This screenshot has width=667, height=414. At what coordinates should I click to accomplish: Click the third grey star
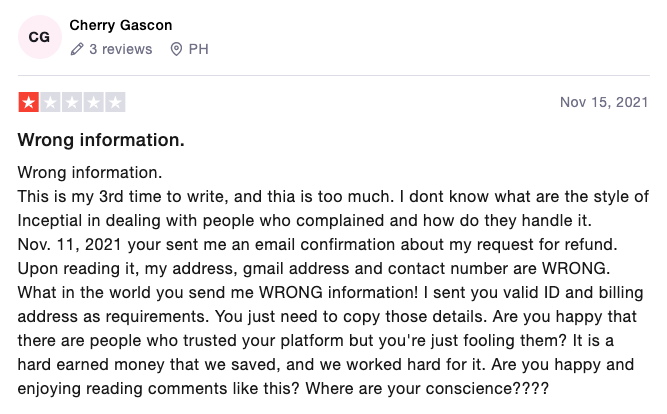[72, 102]
